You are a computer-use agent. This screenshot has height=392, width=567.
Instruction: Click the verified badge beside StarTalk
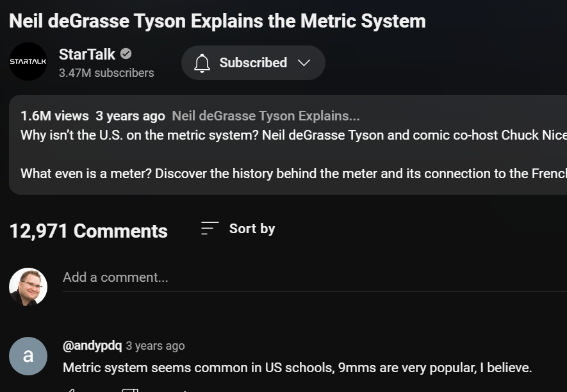pyautogui.click(x=126, y=54)
